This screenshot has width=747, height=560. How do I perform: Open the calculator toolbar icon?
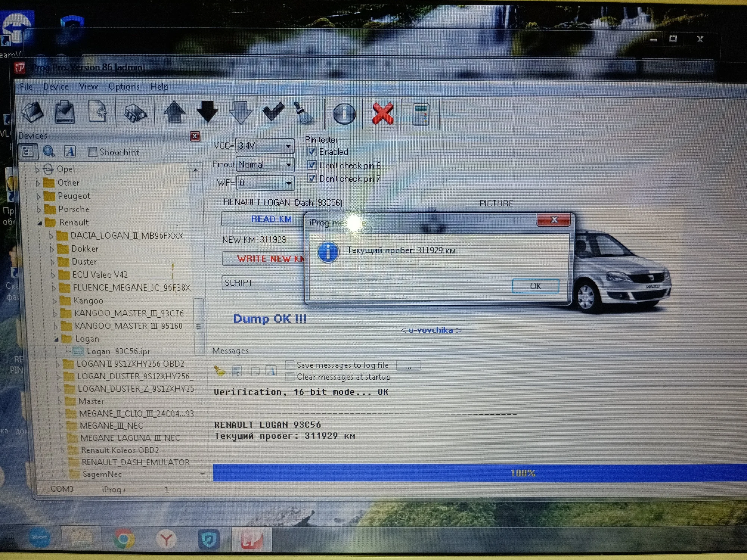tap(421, 114)
